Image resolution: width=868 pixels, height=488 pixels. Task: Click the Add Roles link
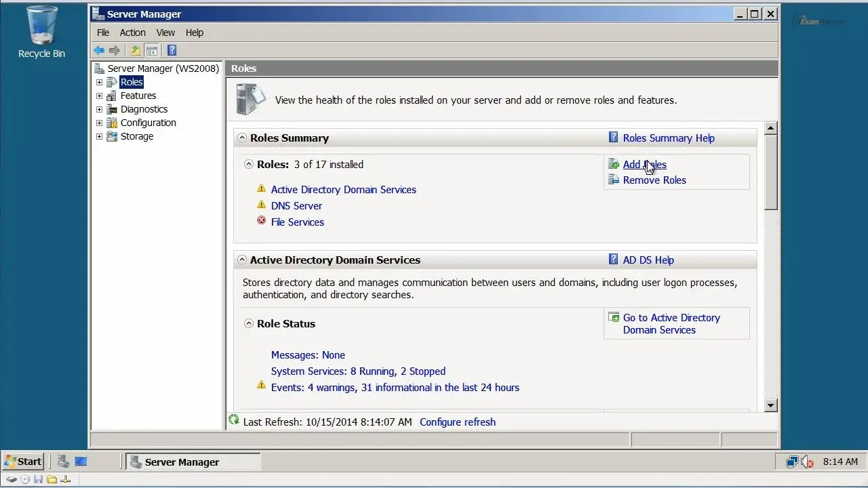tap(645, 164)
